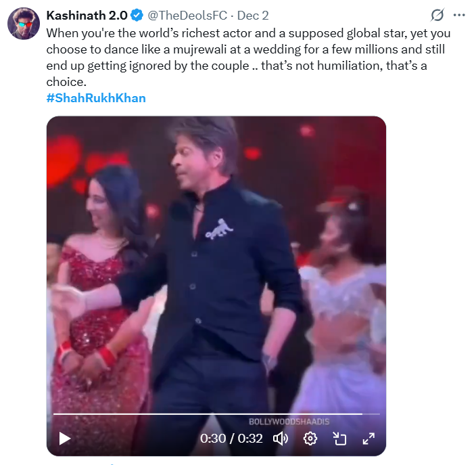Click the white brooch on the black jacket
This screenshot has width=476, height=465.
tap(218, 231)
